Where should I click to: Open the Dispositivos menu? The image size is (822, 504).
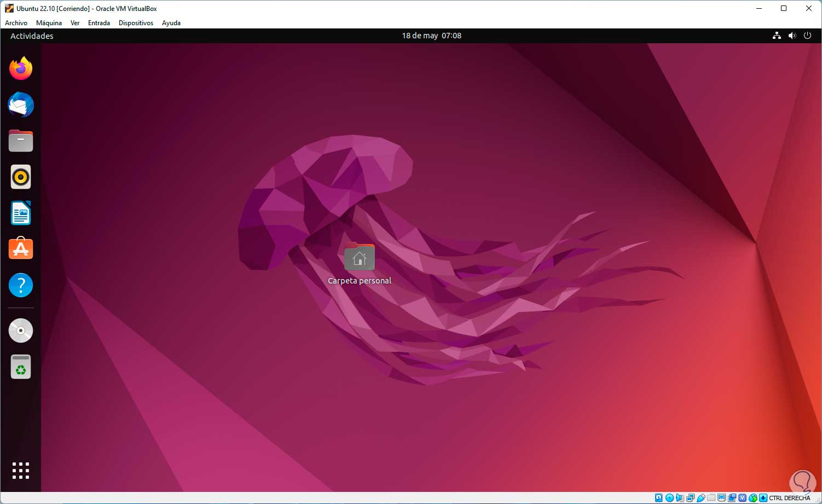136,23
